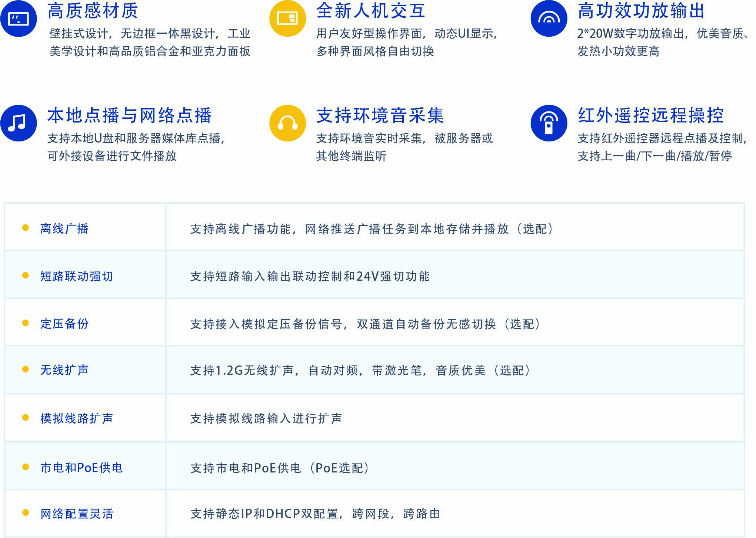Screen dimensions: 756x538
Task: Select the 全新人机交互 heading
Action: pos(370,11)
